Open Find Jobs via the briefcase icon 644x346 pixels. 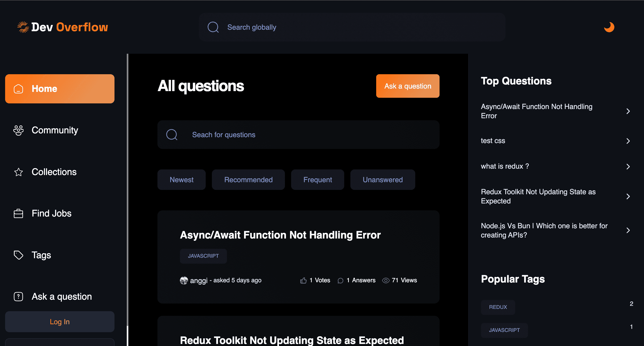[18, 213]
